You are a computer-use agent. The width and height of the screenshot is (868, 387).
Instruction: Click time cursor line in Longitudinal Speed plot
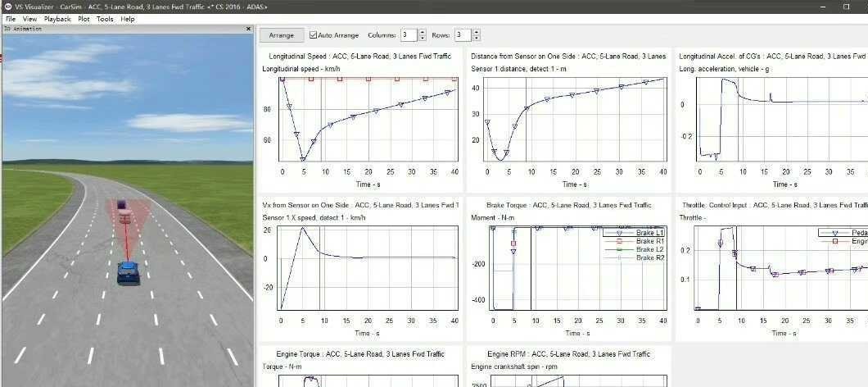[321, 119]
